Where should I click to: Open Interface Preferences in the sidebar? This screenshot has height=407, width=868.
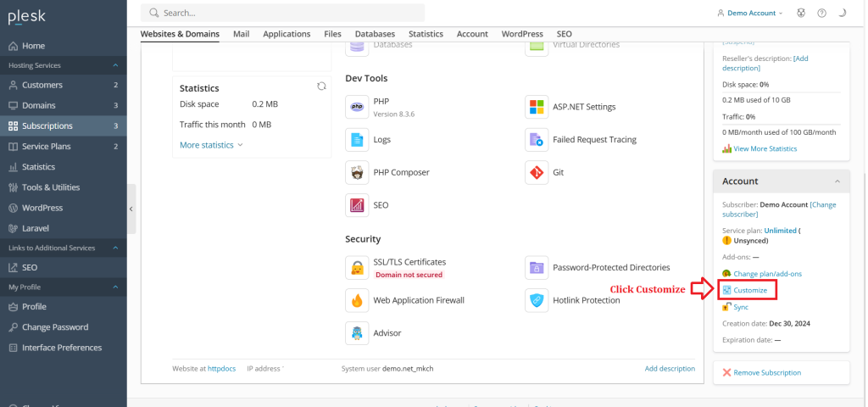click(63, 348)
